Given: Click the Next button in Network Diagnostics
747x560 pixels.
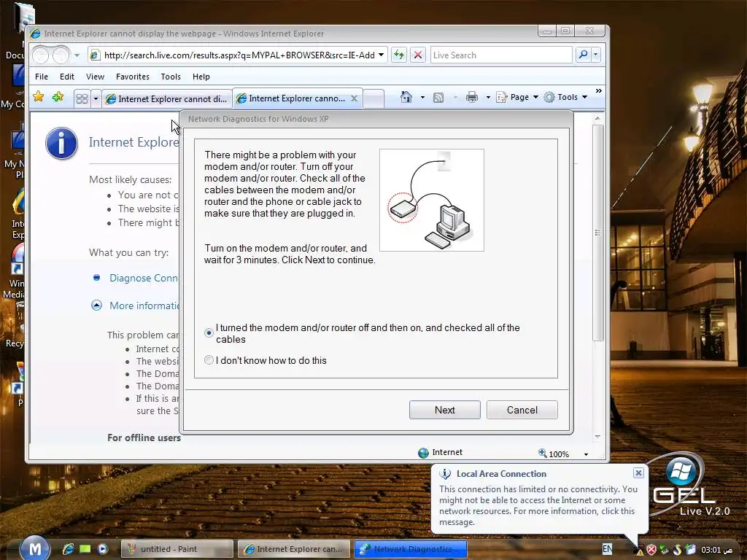Looking at the screenshot, I should [x=444, y=410].
